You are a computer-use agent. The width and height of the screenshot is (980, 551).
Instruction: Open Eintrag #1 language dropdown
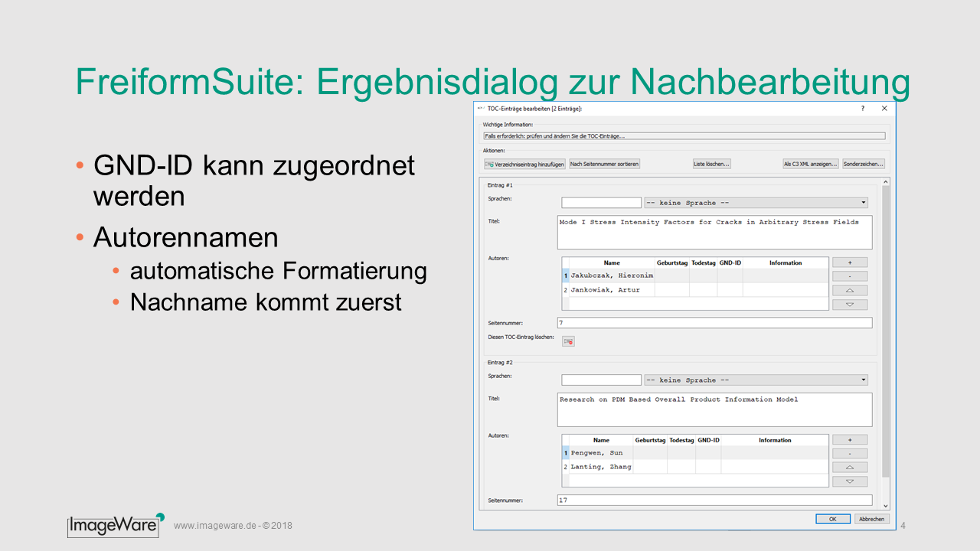pyautogui.click(x=756, y=203)
